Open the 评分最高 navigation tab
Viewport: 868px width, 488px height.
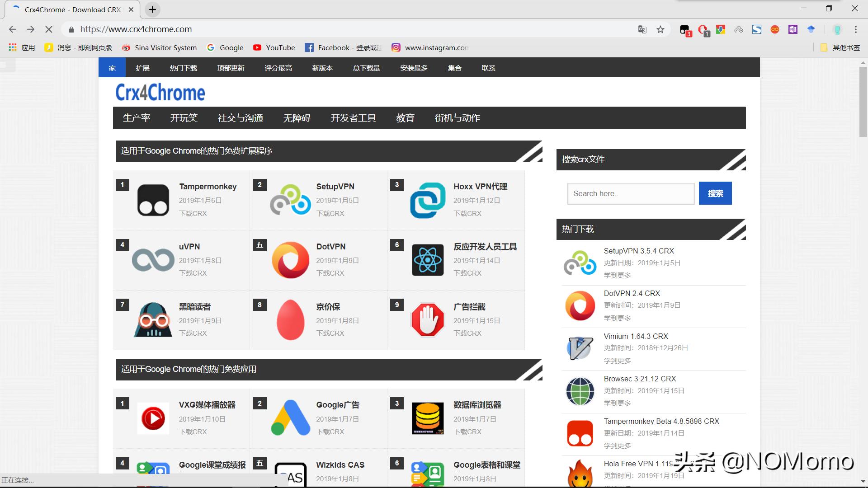[x=278, y=68]
